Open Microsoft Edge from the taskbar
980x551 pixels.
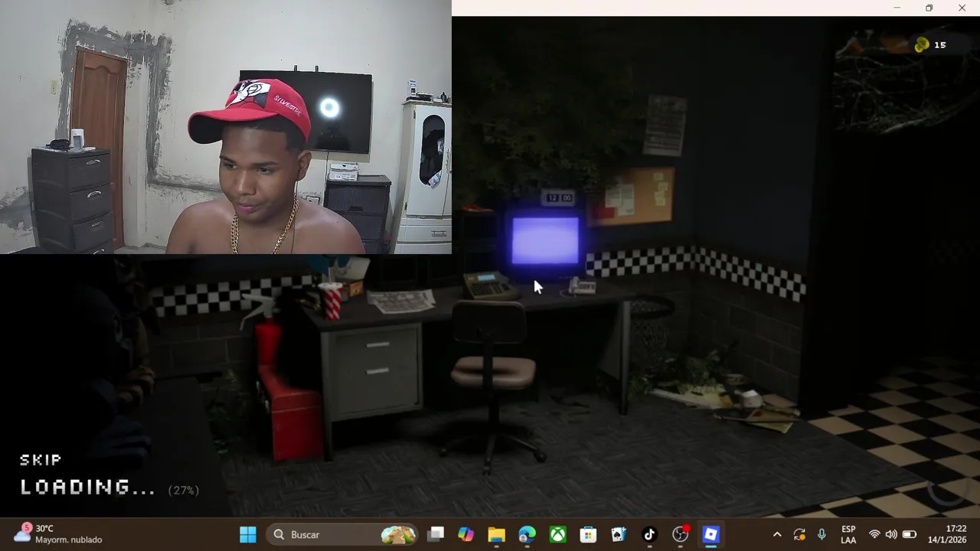[528, 534]
